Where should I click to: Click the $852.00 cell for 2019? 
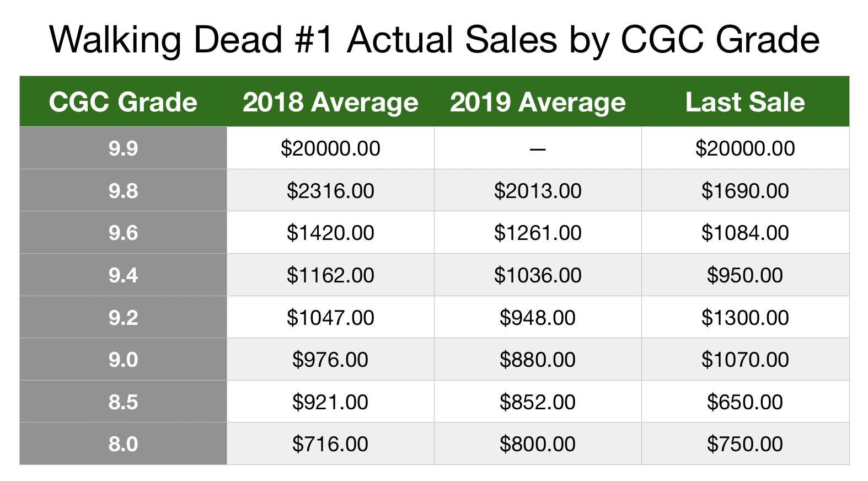point(538,402)
